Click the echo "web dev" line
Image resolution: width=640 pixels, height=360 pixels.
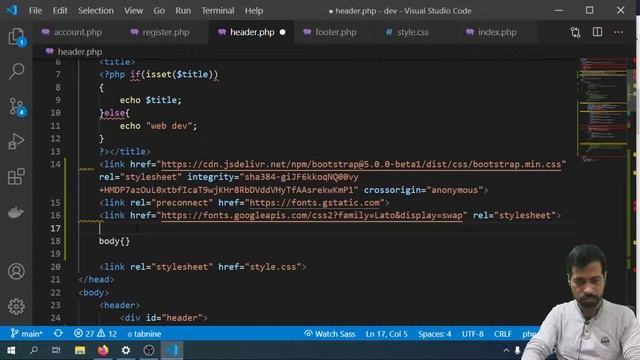pyautogui.click(x=158, y=126)
